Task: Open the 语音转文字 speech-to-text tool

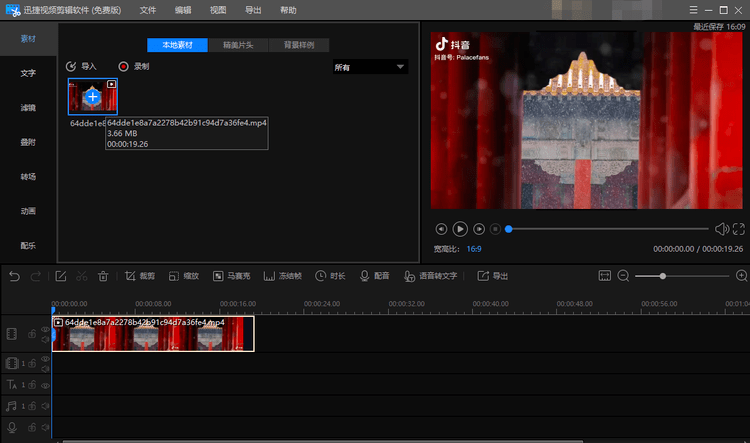Action: [x=430, y=276]
